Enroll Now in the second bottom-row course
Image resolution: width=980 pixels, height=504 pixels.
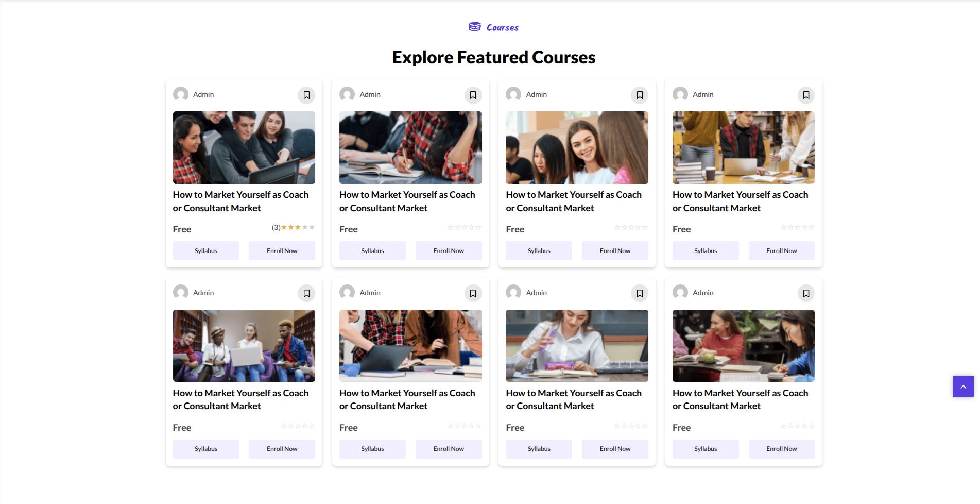click(x=449, y=449)
